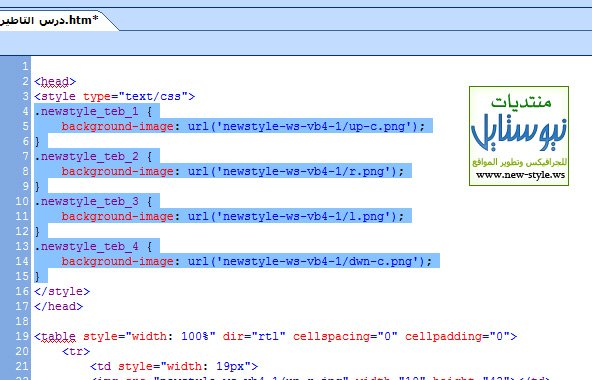Click the .newstyle_teb_4 selector line

tap(93, 246)
